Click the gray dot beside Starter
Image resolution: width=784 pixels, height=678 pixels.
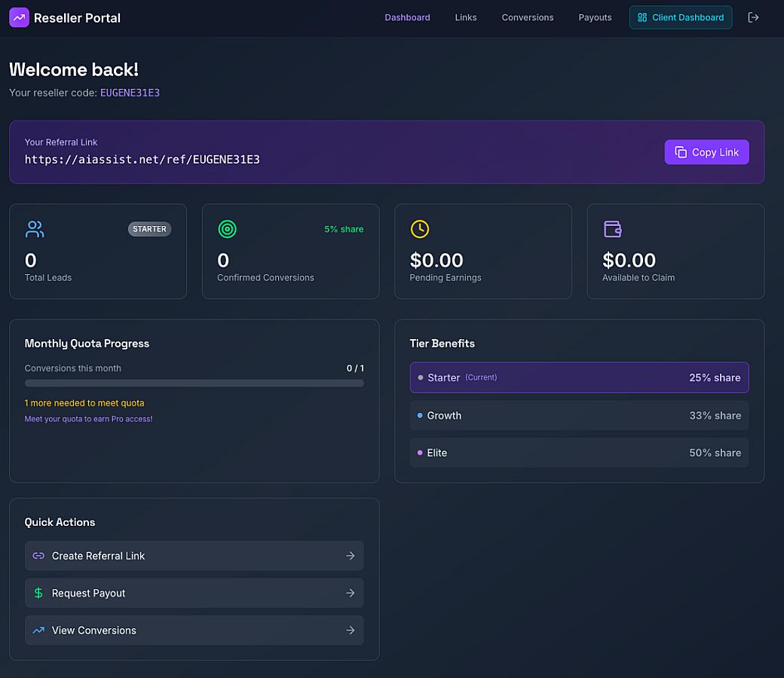(x=420, y=377)
